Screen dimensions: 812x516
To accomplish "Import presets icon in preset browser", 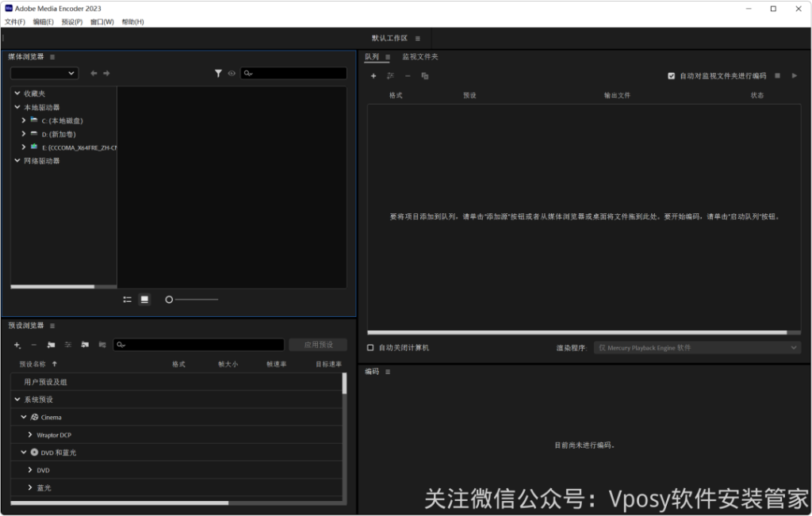I will [x=85, y=346].
